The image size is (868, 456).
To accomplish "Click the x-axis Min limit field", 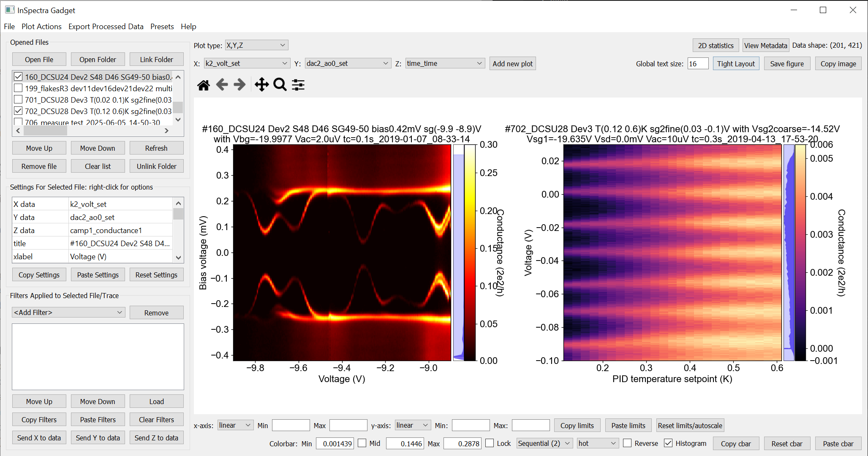I will tap(291, 425).
